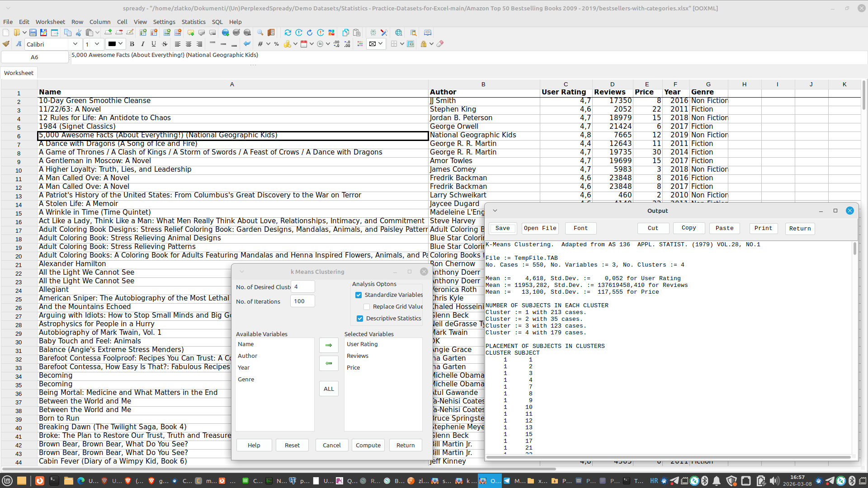The width and height of the screenshot is (868, 488).
Task: Open the SQL menu
Action: (x=217, y=22)
